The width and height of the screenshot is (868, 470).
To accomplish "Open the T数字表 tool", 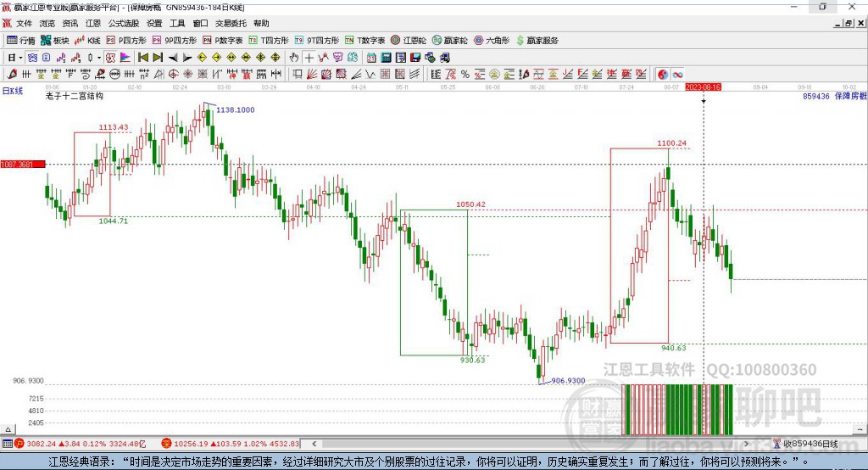I will pos(364,41).
